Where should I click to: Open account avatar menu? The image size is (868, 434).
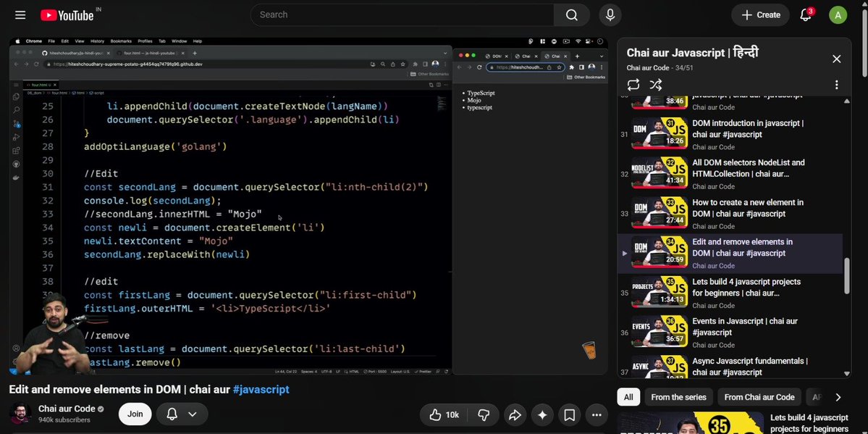(x=838, y=15)
